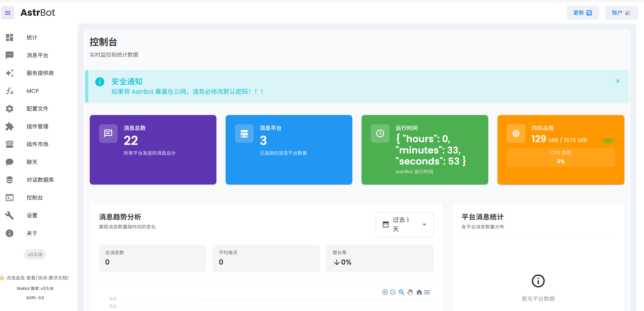This screenshot has width=644, height=311.
Task: Click the 账户 button
Action: coord(621,13)
